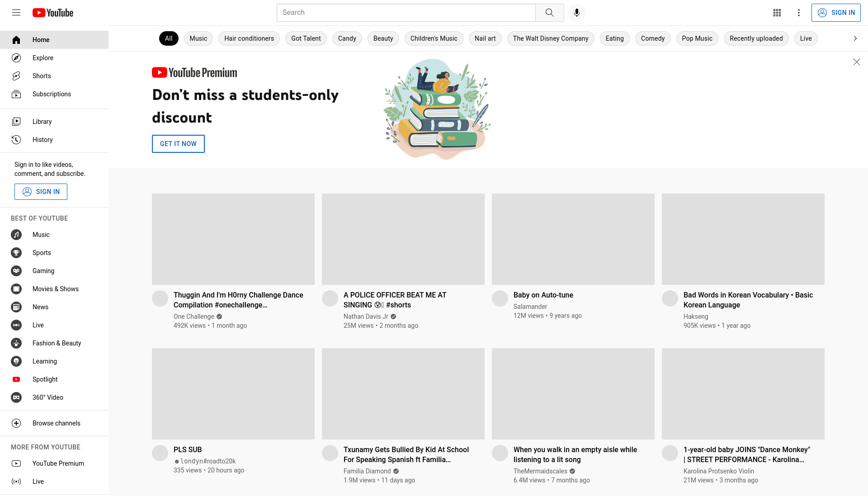Viewport: 868px width, 496px height.
Task: Open Library in the sidebar
Action: [x=54, y=122]
